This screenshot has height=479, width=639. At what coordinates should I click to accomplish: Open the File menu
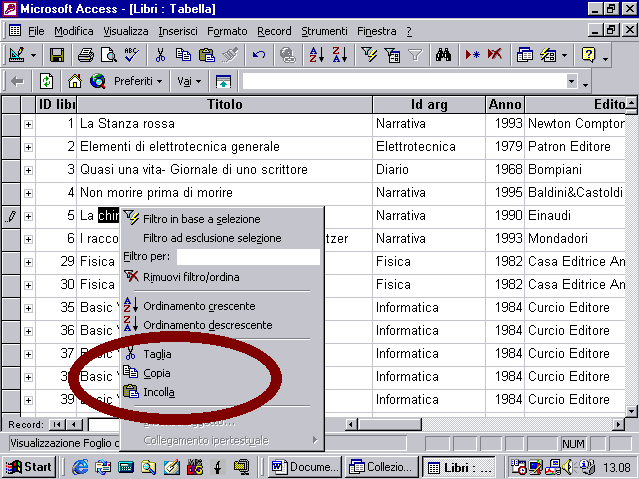pos(36,31)
